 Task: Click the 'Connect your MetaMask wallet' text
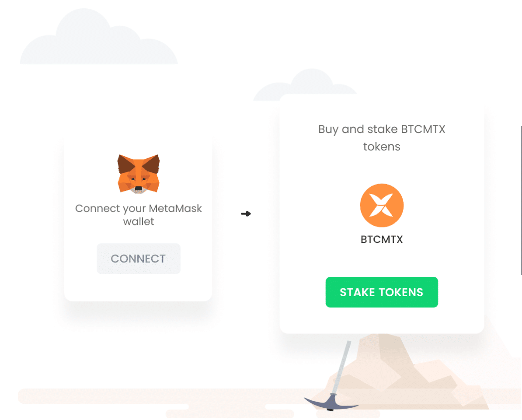(x=139, y=215)
